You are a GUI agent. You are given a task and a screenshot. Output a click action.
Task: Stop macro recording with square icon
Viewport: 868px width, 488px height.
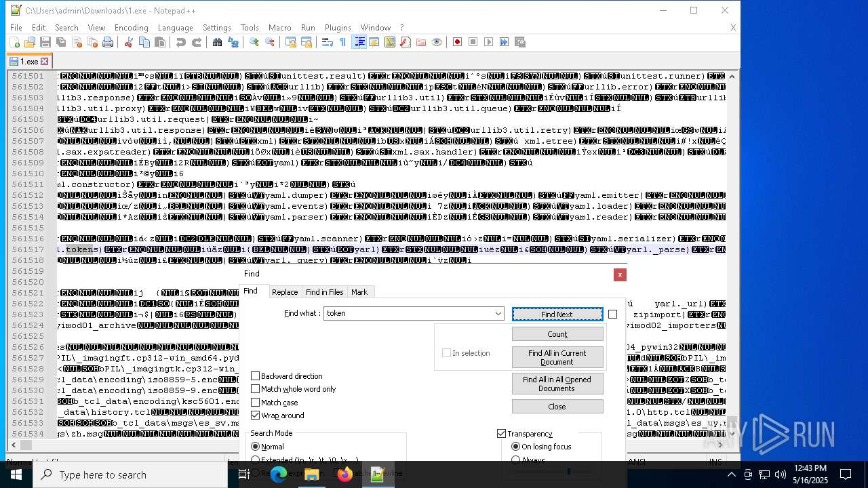click(473, 42)
